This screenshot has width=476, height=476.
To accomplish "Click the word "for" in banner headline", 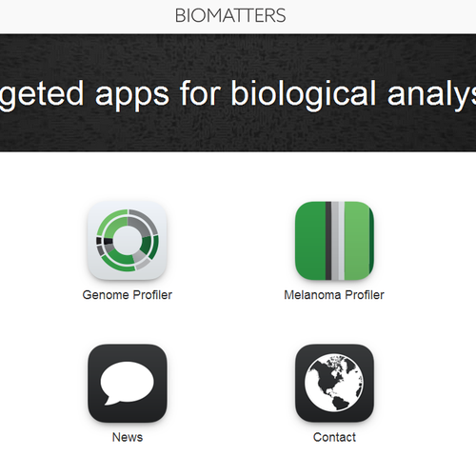I will point(199,92).
